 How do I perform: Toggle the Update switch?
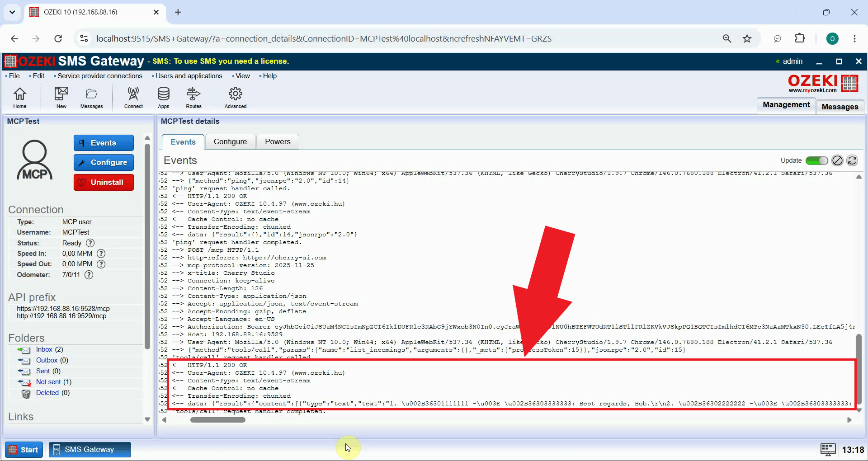coord(816,160)
